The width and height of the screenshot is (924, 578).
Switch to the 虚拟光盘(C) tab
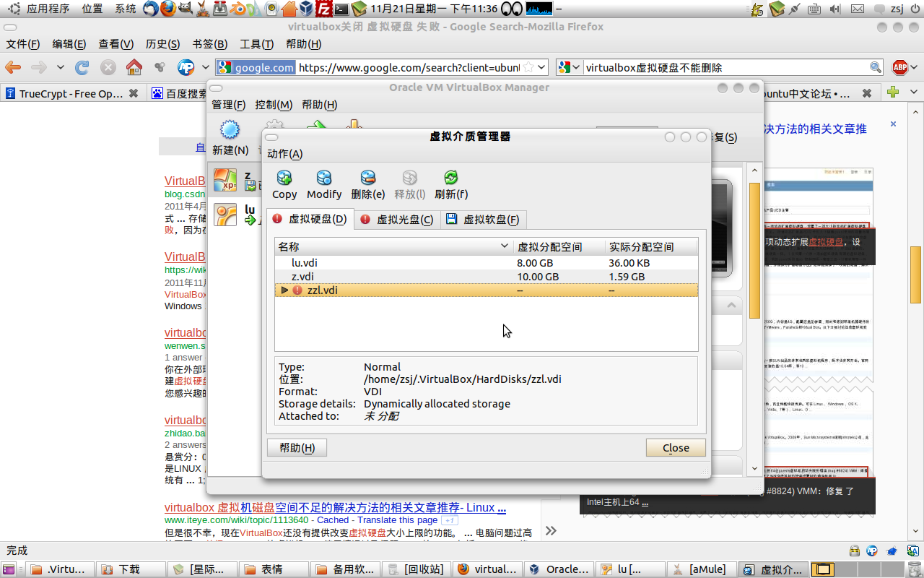(x=398, y=220)
